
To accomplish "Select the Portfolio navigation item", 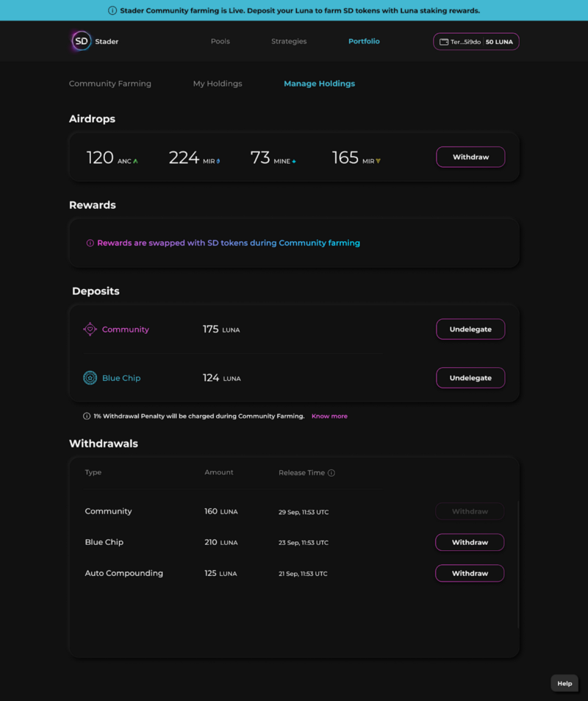I will (x=364, y=41).
